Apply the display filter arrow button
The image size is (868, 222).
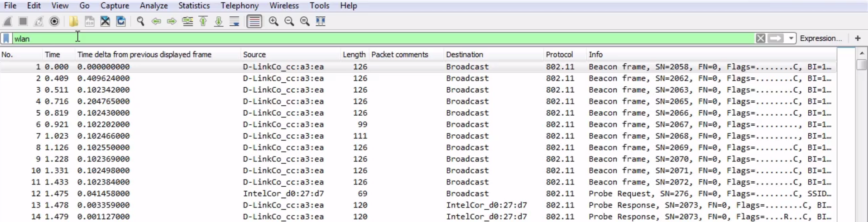(776, 38)
